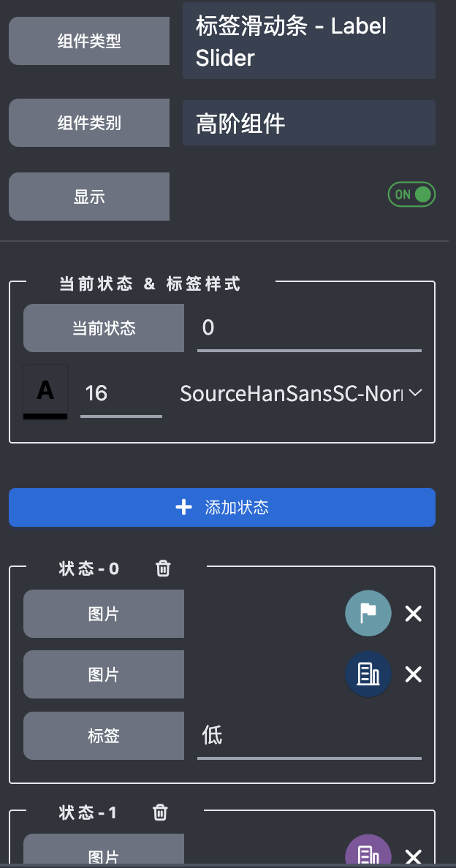Remove the flag image with its X icon
This screenshot has width=456, height=868.
413,614
